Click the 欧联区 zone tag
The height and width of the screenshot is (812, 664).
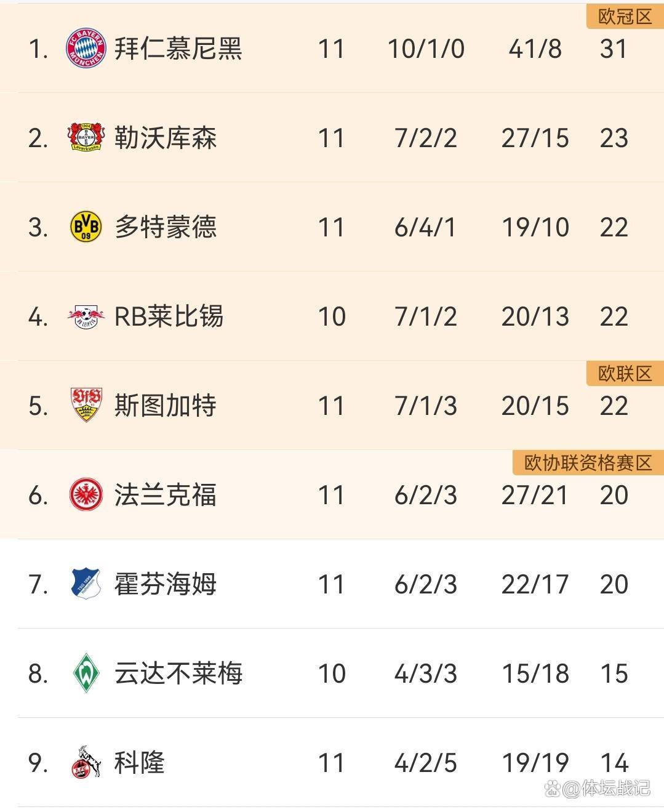(624, 374)
